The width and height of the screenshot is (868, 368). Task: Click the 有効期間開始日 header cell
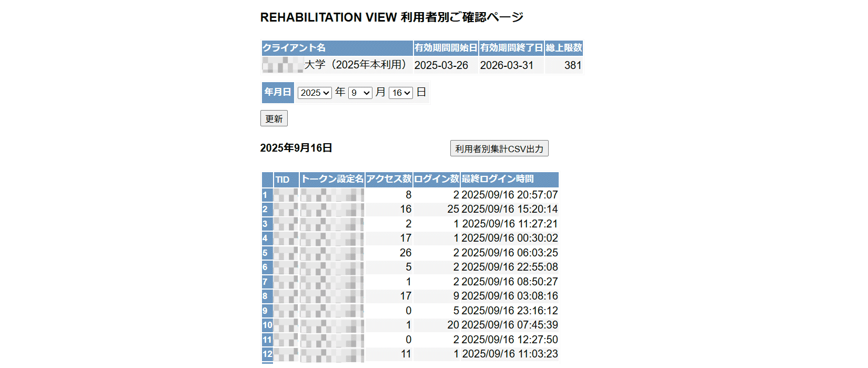click(x=446, y=48)
